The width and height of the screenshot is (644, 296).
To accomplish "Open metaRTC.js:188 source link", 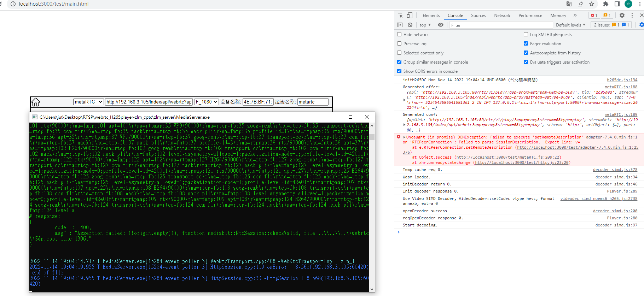I will pos(621,87).
